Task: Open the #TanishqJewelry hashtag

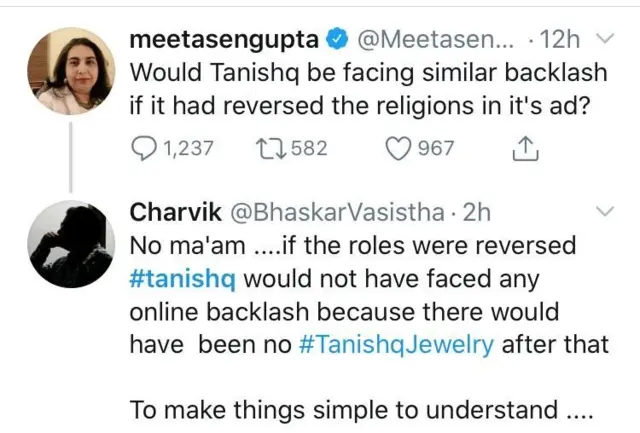Action: [x=396, y=343]
